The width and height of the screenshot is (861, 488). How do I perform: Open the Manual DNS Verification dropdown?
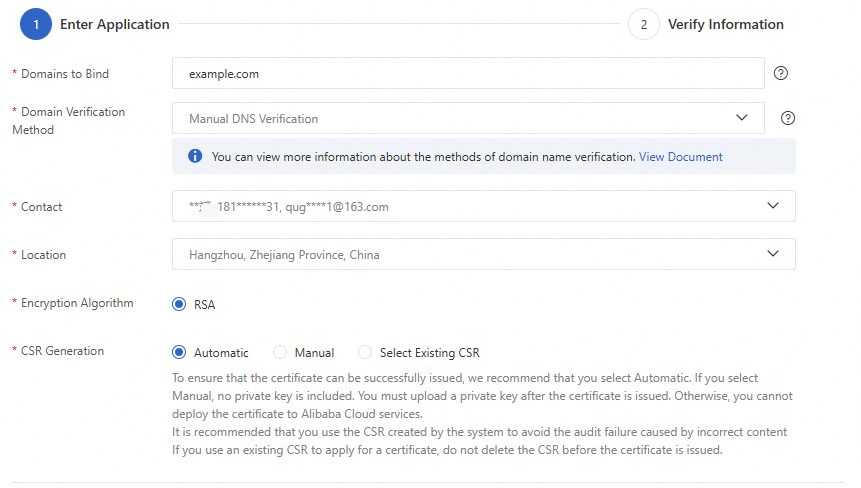[x=468, y=118]
